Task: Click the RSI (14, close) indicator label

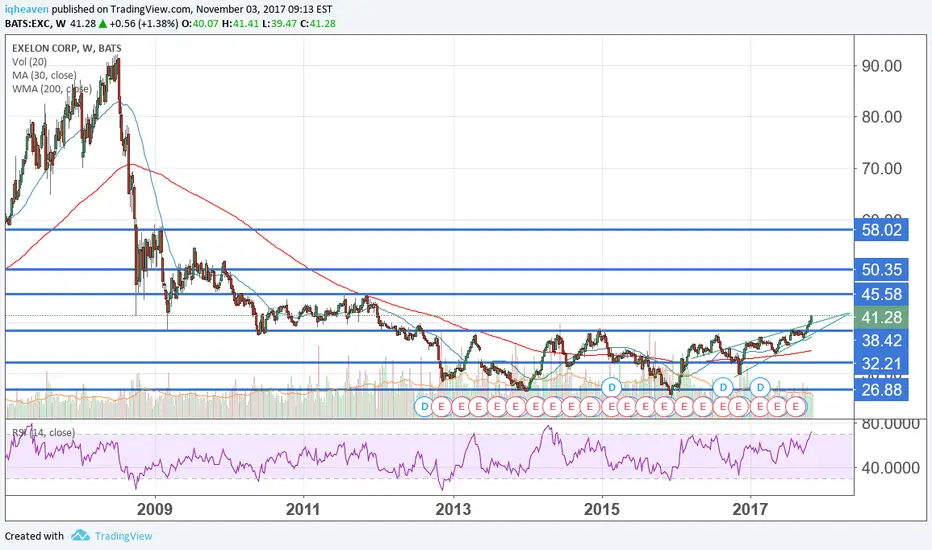Action: pyautogui.click(x=43, y=433)
